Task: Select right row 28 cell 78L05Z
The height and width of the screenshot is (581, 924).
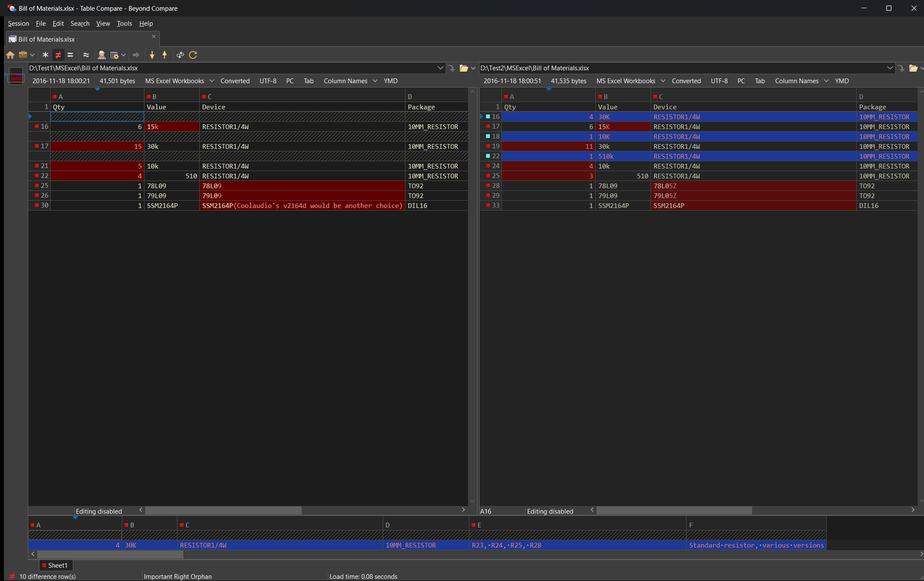Action: click(753, 186)
